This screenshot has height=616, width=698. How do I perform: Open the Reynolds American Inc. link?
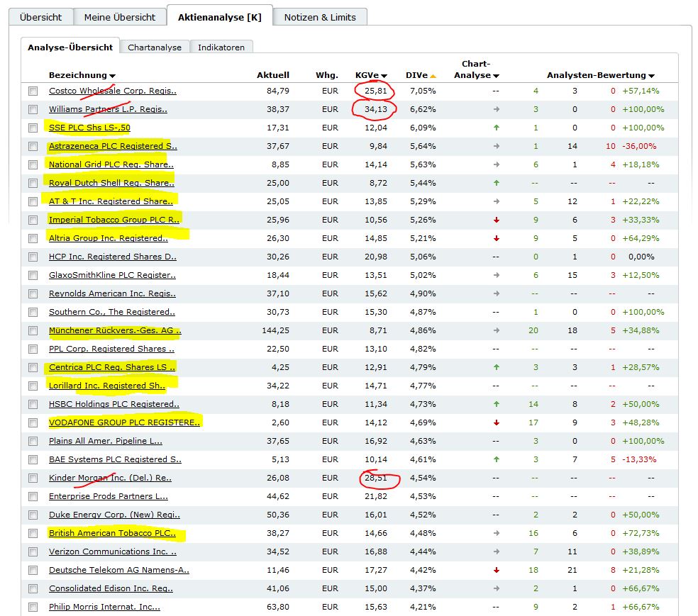(112, 293)
